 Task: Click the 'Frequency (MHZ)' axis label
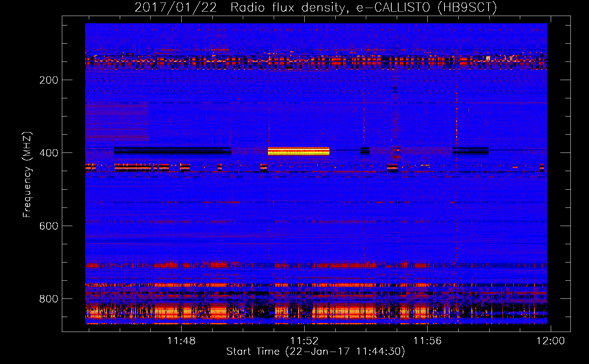click(27, 175)
